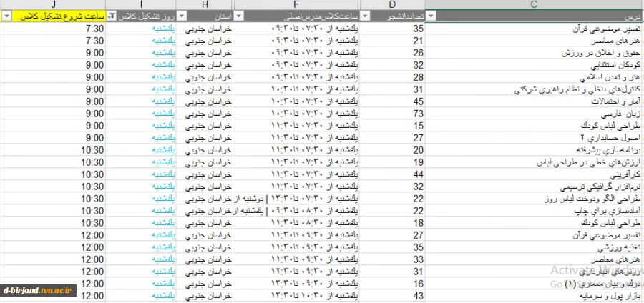
Task: Select cell تغذيه ورزشي
Action: point(534,247)
